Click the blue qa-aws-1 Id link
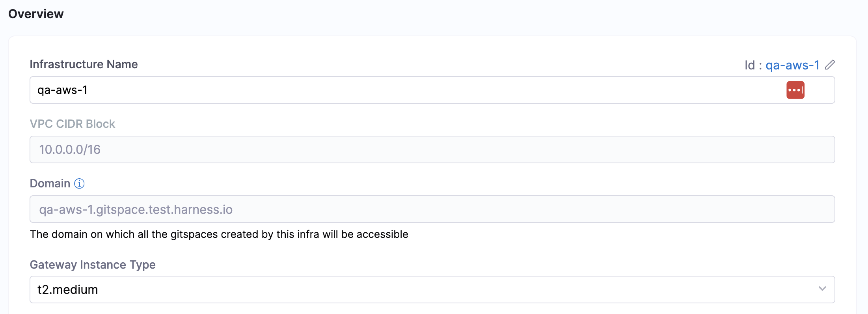 [x=792, y=65]
